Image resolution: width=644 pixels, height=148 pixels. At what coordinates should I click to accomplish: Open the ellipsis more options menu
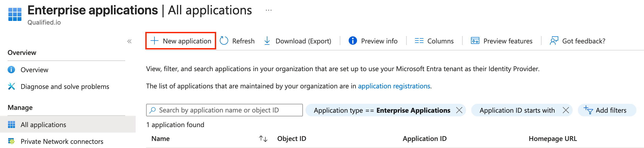269,10
